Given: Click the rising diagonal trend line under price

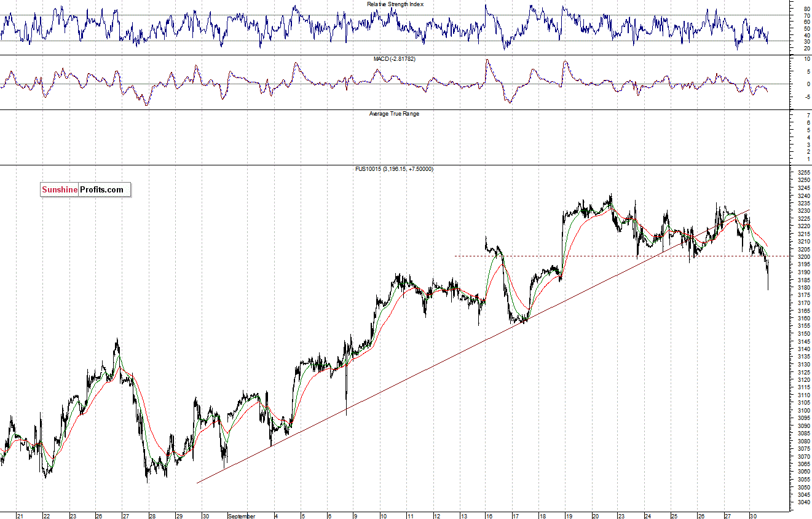Looking at the screenshot, I should [x=473, y=347].
